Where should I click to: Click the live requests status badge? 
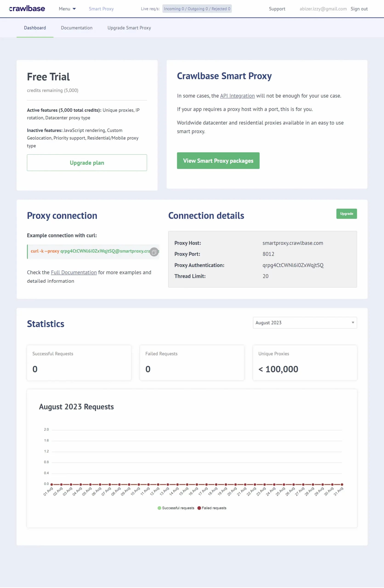pyautogui.click(x=197, y=9)
